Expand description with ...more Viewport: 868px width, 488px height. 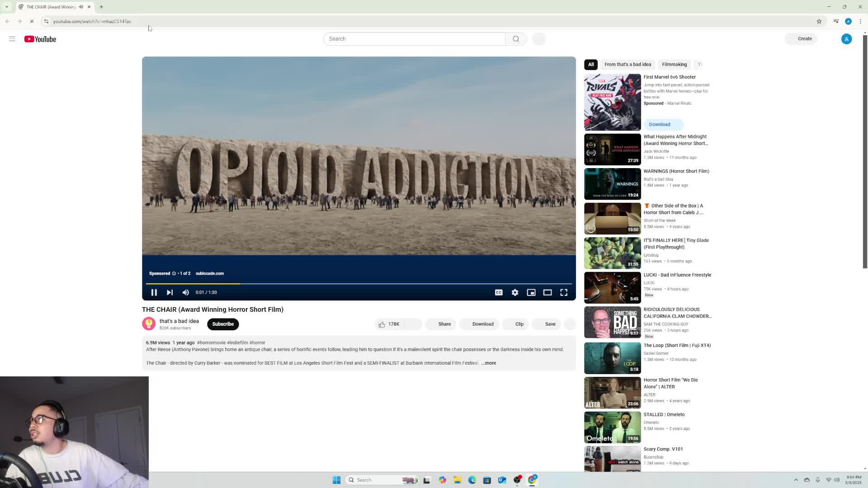pos(488,363)
